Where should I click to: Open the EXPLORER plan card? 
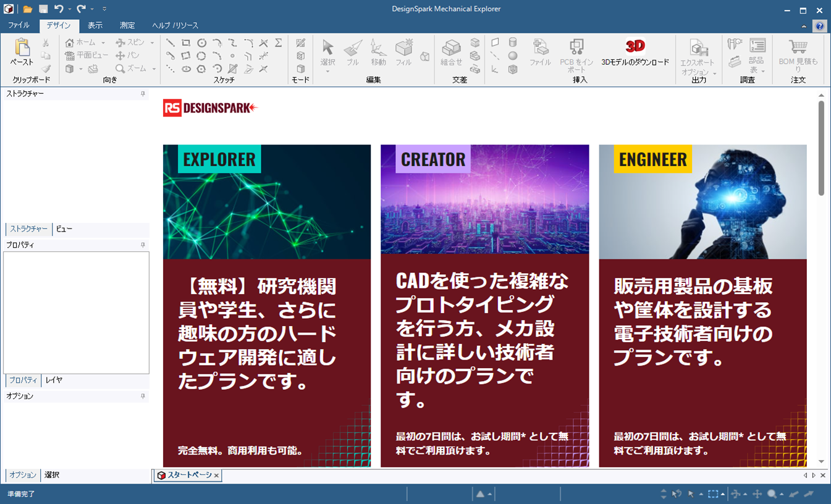(267, 306)
